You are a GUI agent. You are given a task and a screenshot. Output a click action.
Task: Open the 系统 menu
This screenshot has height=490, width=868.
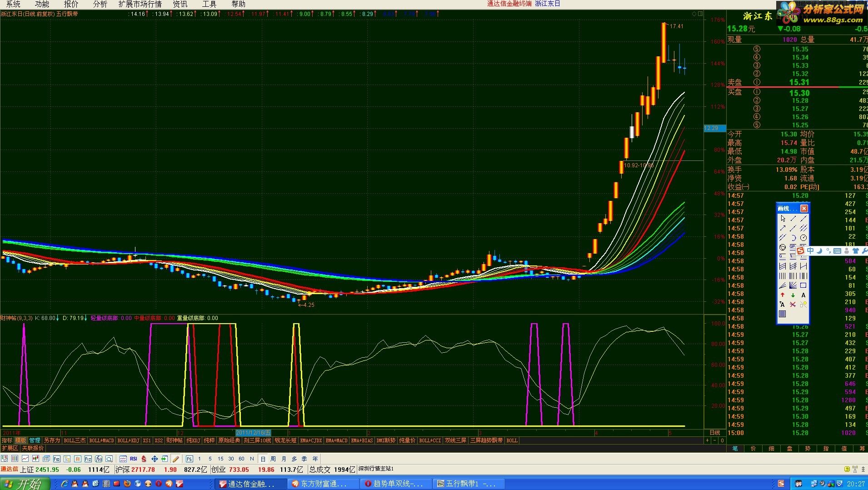[13, 4]
